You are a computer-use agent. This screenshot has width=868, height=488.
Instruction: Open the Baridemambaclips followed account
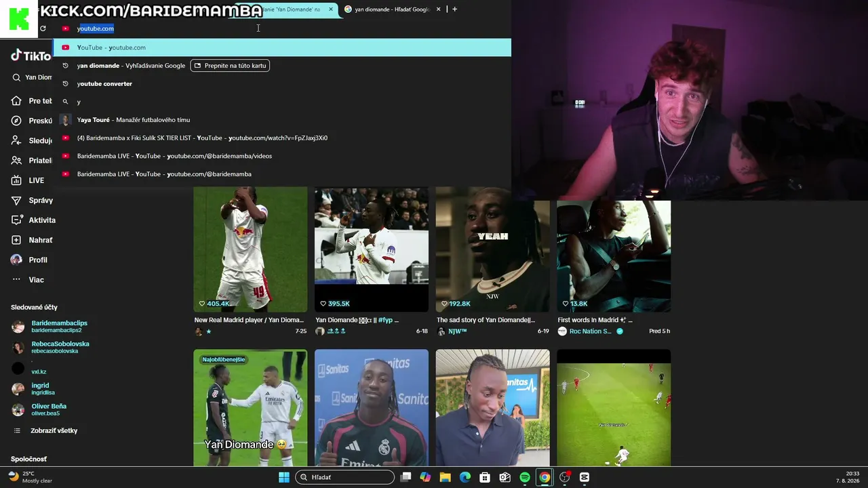50,326
